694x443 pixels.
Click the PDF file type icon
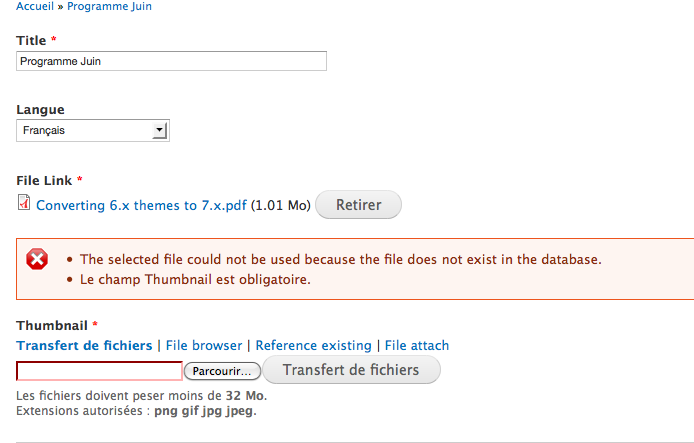click(x=24, y=203)
